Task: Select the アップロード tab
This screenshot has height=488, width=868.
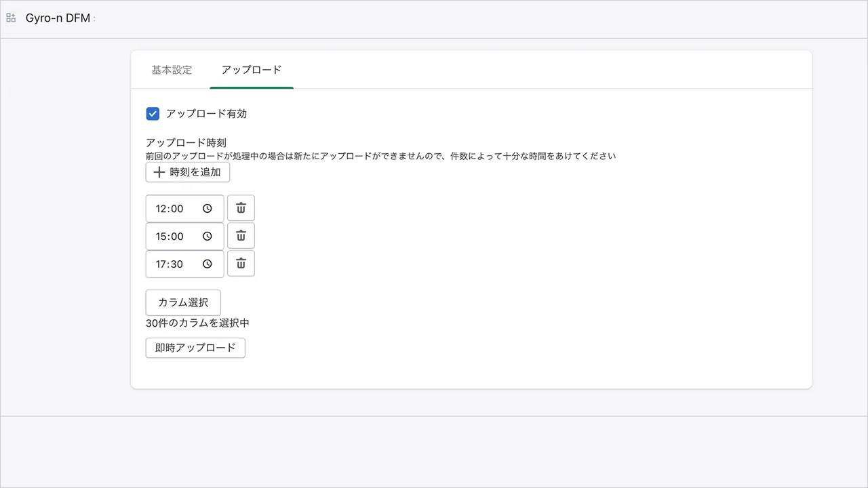Action: click(x=252, y=70)
